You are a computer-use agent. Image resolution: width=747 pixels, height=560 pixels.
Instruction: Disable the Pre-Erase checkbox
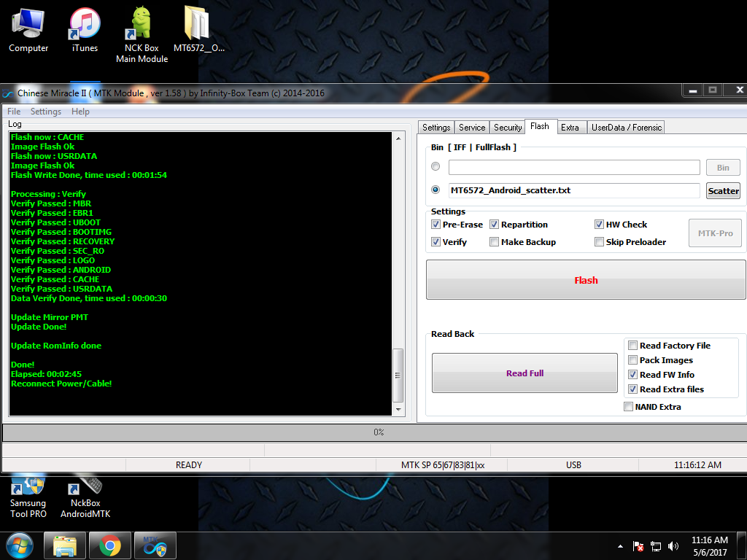(436, 225)
